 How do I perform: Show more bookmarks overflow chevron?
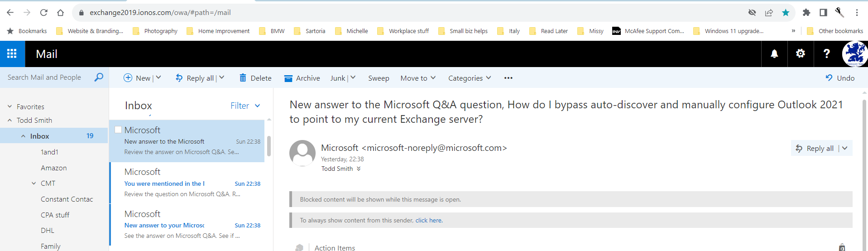793,31
